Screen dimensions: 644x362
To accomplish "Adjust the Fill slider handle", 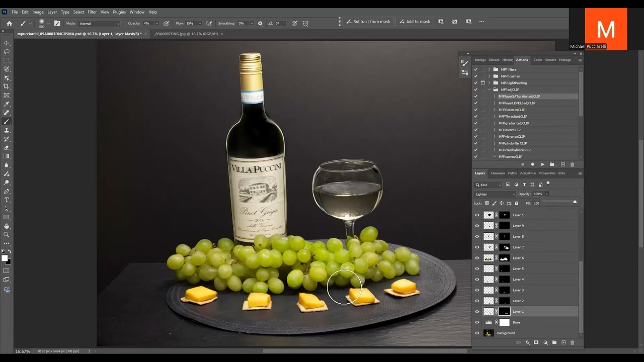I will tap(575, 202).
